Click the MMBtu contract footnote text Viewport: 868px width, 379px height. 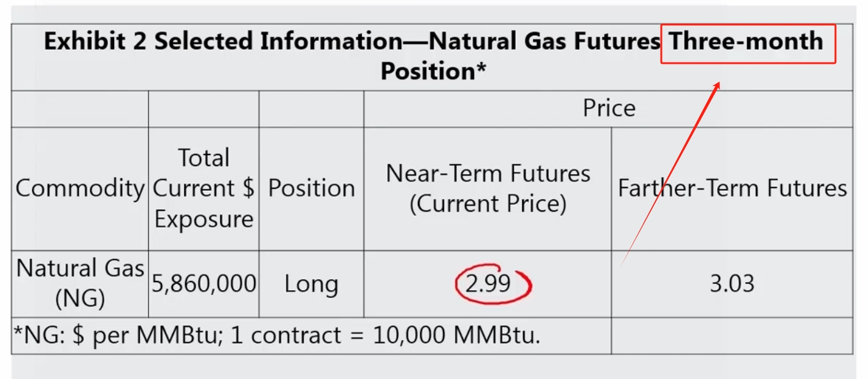(277, 335)
